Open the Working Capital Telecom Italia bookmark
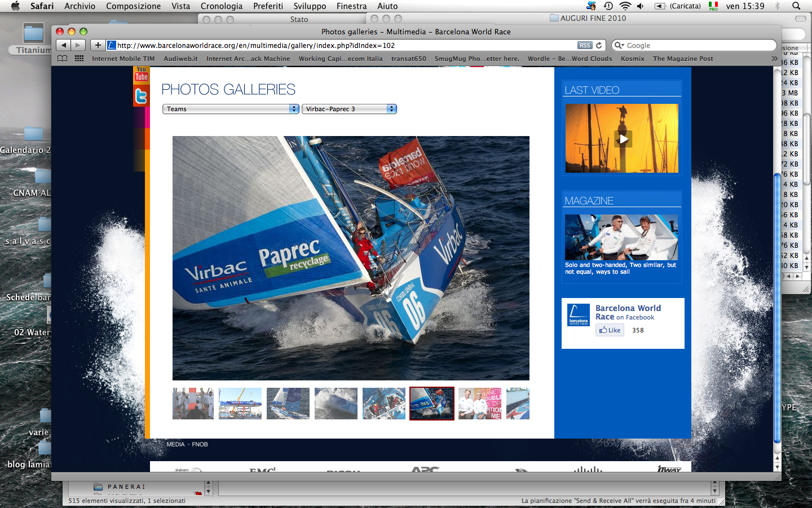Viewport: 812px width, 508px height. pyautogui.click(x=341, y=58)
